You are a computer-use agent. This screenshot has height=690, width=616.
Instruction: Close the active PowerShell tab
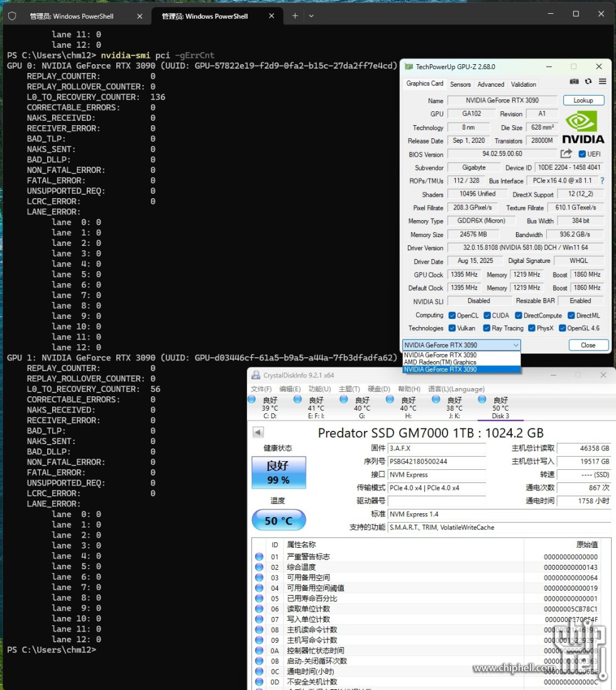point(272,16)
